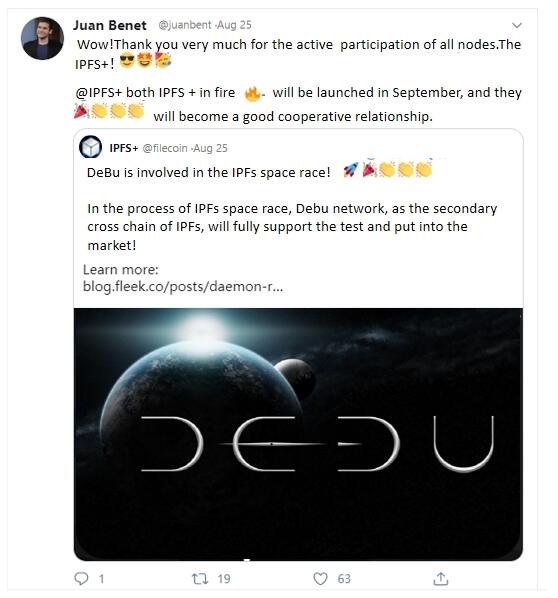Click the IPFS+ cube avatar icon

coord(90,147)
